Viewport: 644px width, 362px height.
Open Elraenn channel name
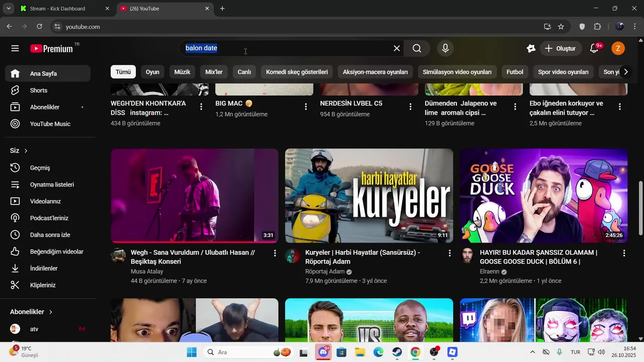coord(490,271)
